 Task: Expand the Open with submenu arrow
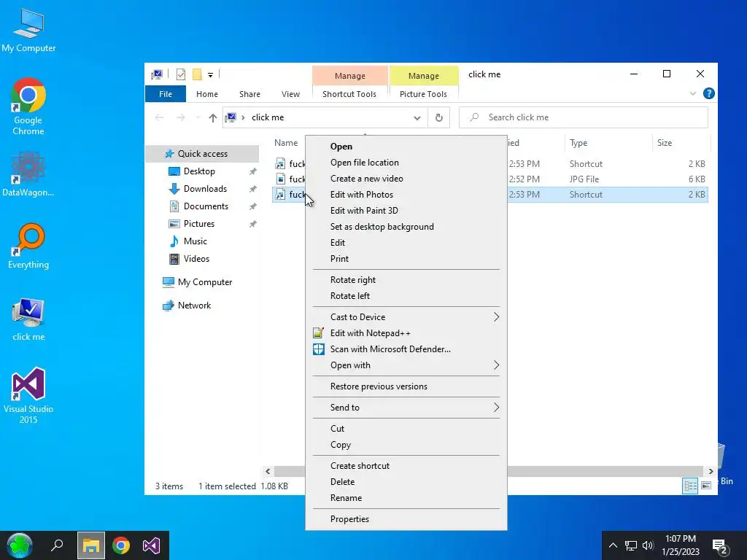(x=496, y=365)
